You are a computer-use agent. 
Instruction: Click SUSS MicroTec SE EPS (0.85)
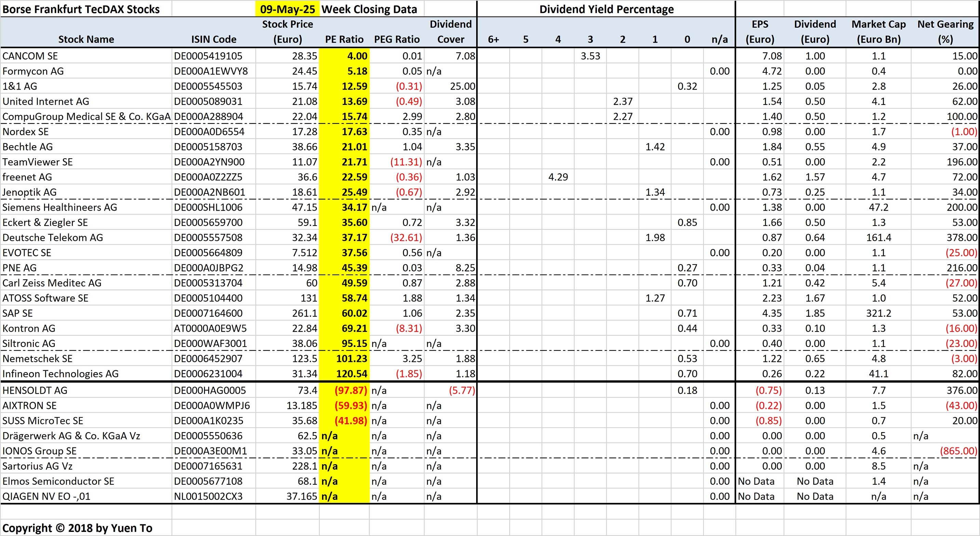coord(759,421)
